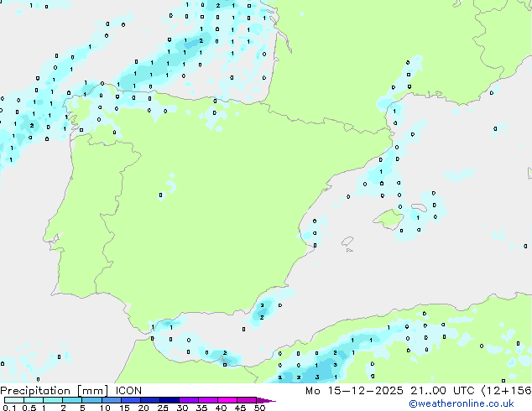Image resolution: width=532 pixels, height=411 pixels.
Task: Click the 35–40 mm legend swatch
Action: [x=207, y=400]
